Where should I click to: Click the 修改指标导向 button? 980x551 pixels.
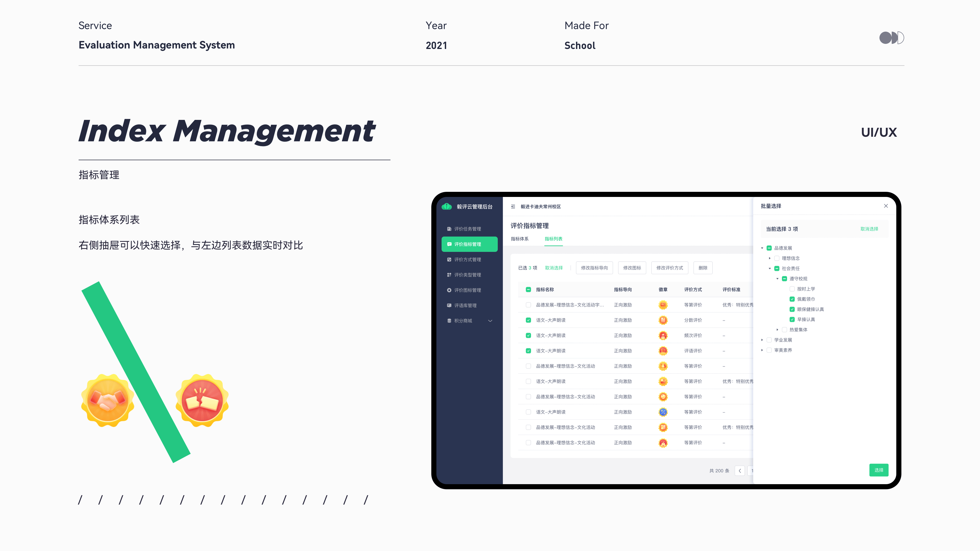[x=594, y=268]
